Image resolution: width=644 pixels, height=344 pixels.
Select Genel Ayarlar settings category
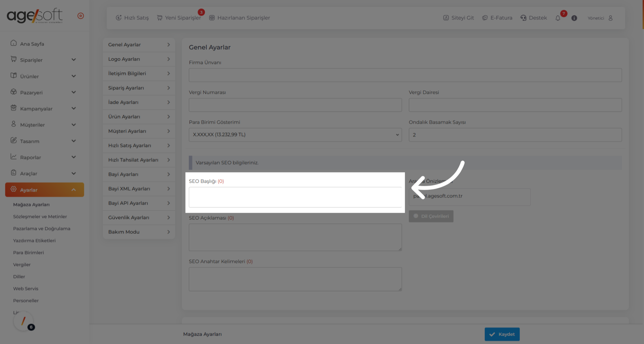pyautogui.click(x=139, y=45)
